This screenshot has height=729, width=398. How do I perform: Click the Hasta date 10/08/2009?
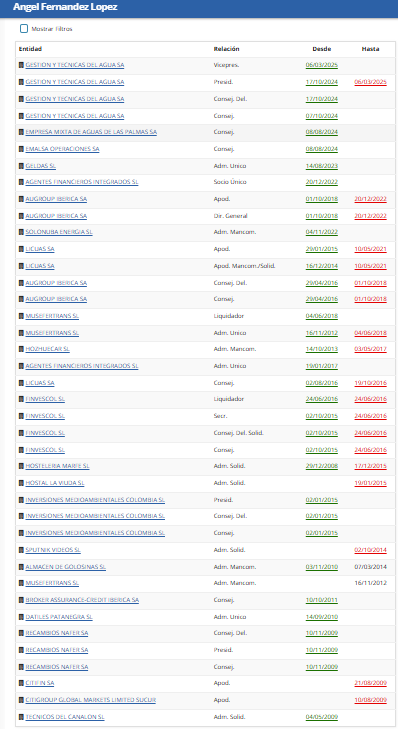click(x=371, y=700)
